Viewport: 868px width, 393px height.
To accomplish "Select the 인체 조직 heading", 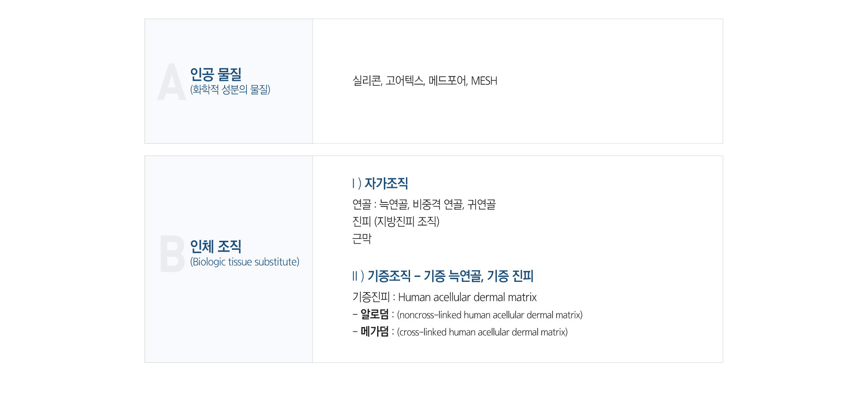I will [216, 246].
